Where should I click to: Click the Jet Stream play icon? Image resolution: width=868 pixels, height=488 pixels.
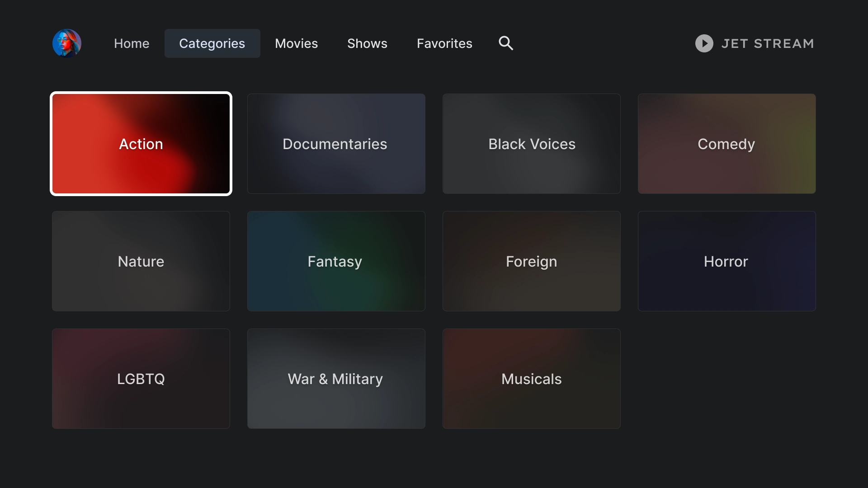point(704,43)
